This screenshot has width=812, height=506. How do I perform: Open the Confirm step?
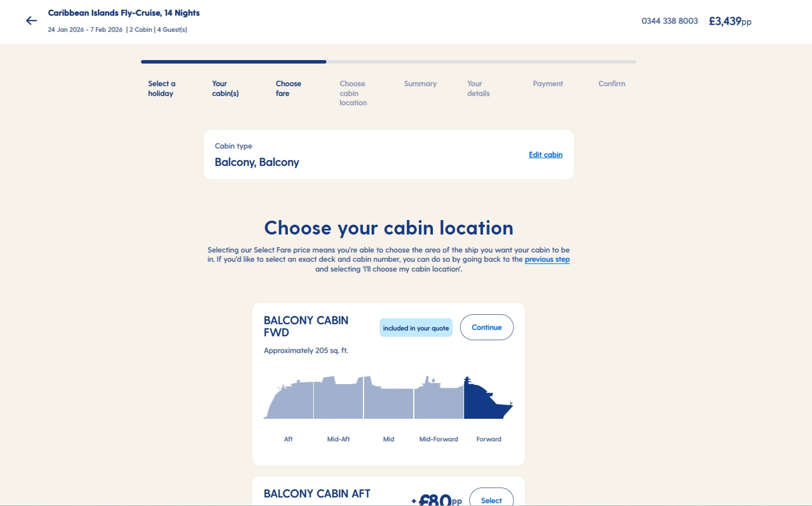(611, 84)
